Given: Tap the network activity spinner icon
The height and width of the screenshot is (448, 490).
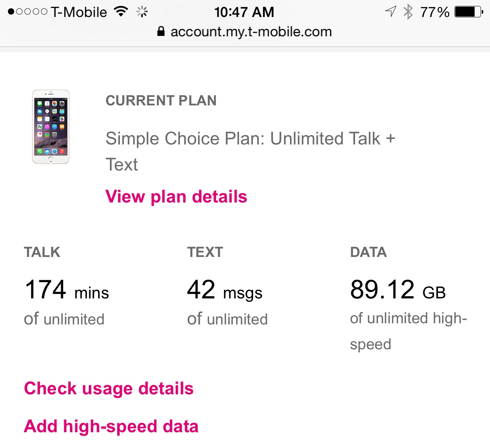Looking at the screenshot, I should (x=142, y=12).
